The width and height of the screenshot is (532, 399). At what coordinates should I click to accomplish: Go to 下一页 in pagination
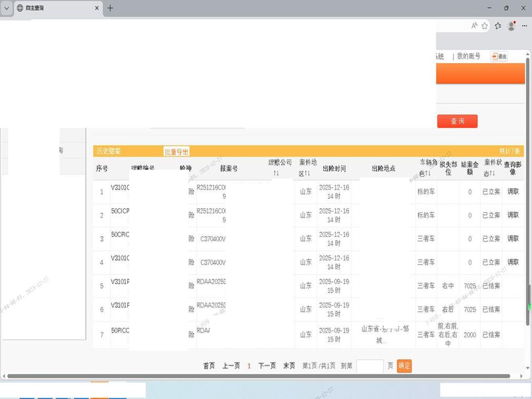click(267, 366)
